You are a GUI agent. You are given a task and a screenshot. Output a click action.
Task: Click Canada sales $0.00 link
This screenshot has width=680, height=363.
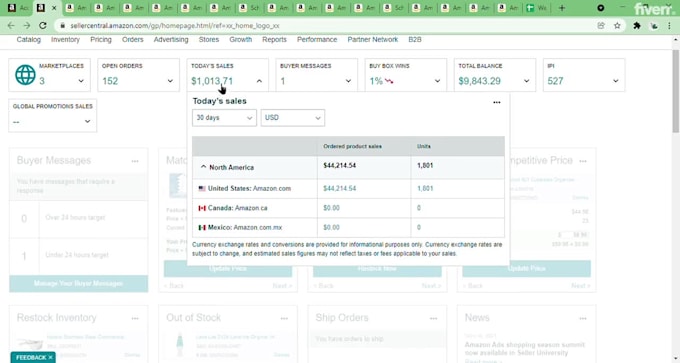331,208
